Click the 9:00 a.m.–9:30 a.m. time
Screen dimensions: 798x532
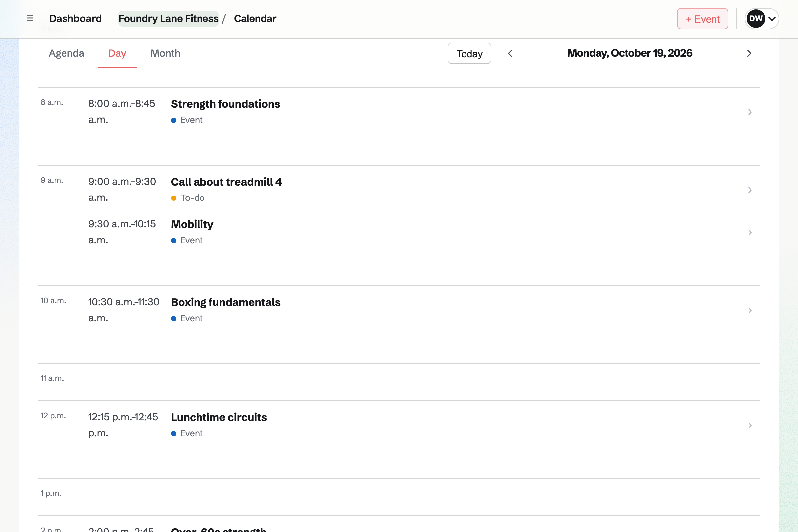[x=122, y=189]
